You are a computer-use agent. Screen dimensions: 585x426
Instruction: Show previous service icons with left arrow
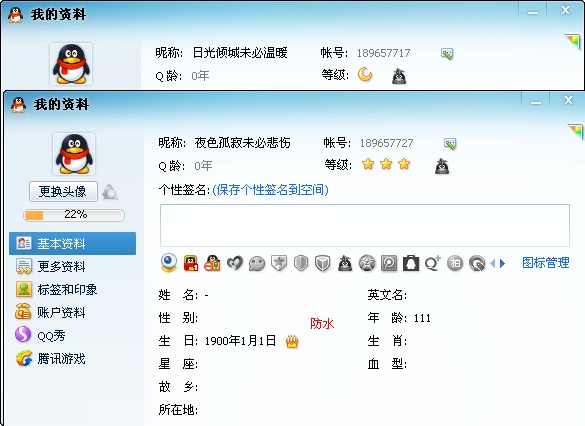click(492, 264)
